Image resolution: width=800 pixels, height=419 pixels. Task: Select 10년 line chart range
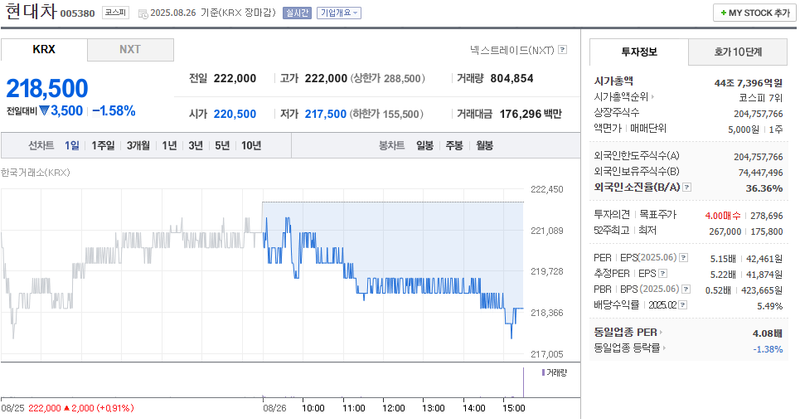point(251,145)
